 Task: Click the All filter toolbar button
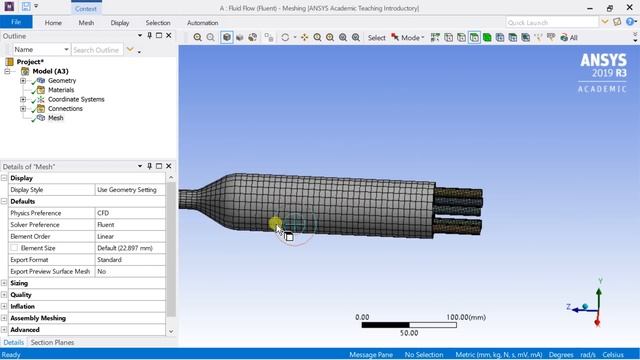tap(569, 38)
